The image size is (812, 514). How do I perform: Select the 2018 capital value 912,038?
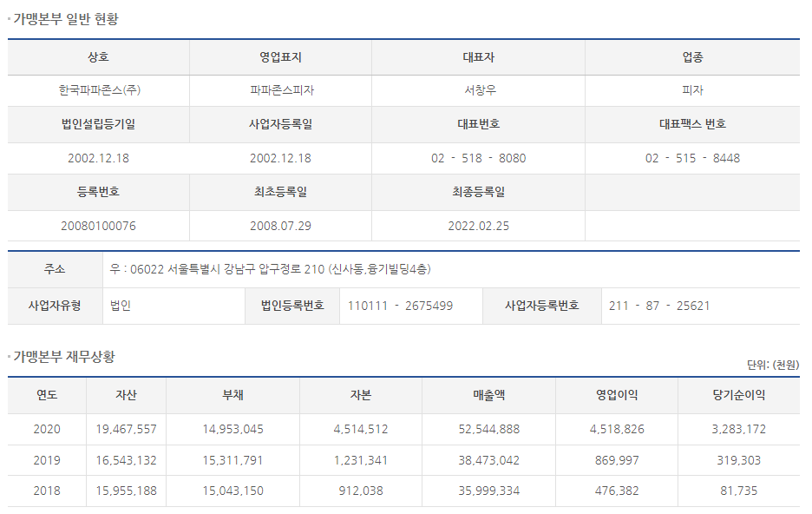(x=361, y=491)
